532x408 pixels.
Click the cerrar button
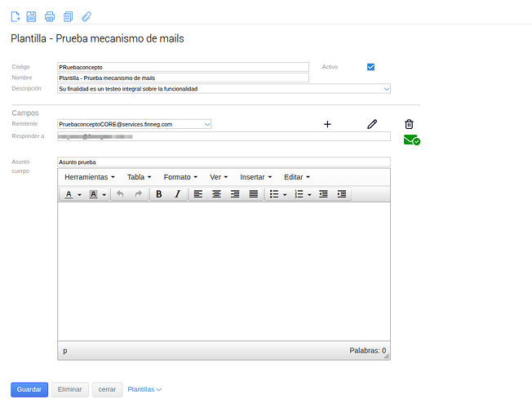click(x=108, y=390)
